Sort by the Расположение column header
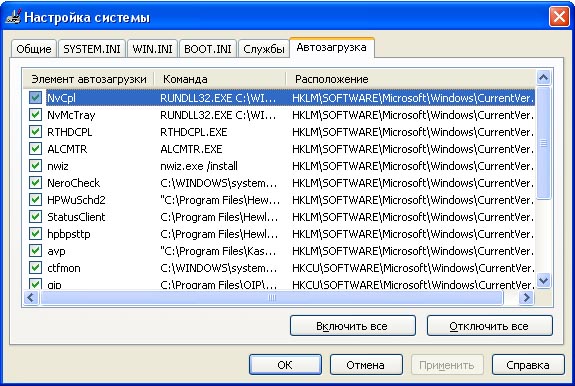Image resolution: width=575 pixels, height=386 pixels. (411, 79)
